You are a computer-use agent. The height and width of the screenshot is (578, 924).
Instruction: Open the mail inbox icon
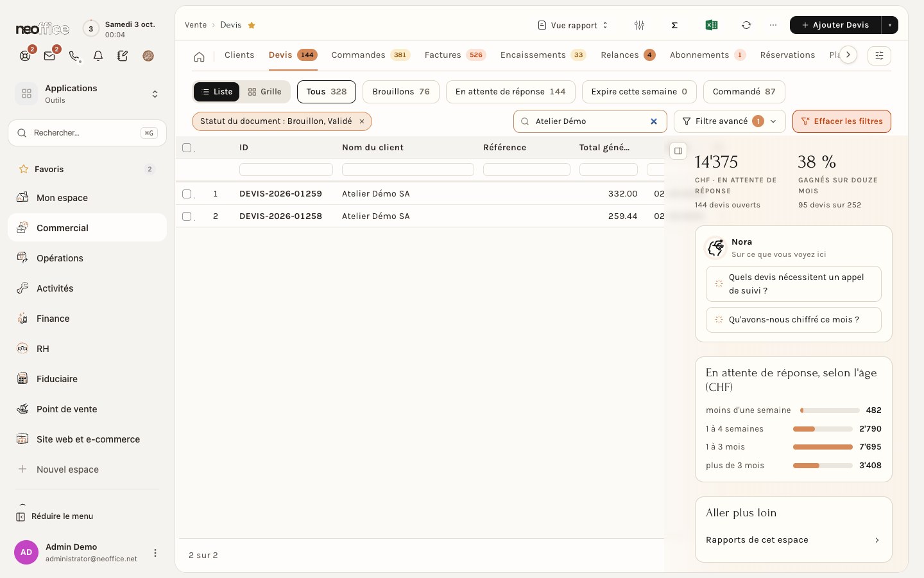[49, 56]
